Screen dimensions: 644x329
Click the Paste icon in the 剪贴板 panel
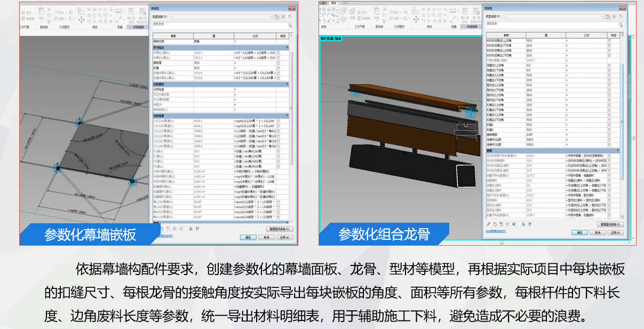click(x=42, y=12)
